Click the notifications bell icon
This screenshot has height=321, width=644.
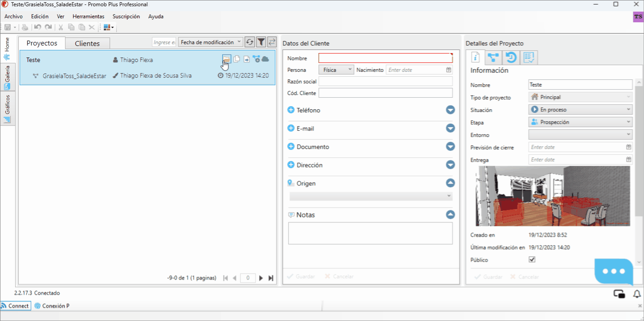pyautogui.click(x=637, y=294)
